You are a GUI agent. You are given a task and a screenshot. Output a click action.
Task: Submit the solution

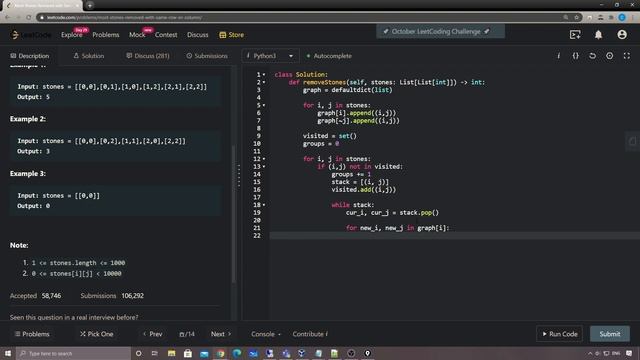(x=610, y=334)
